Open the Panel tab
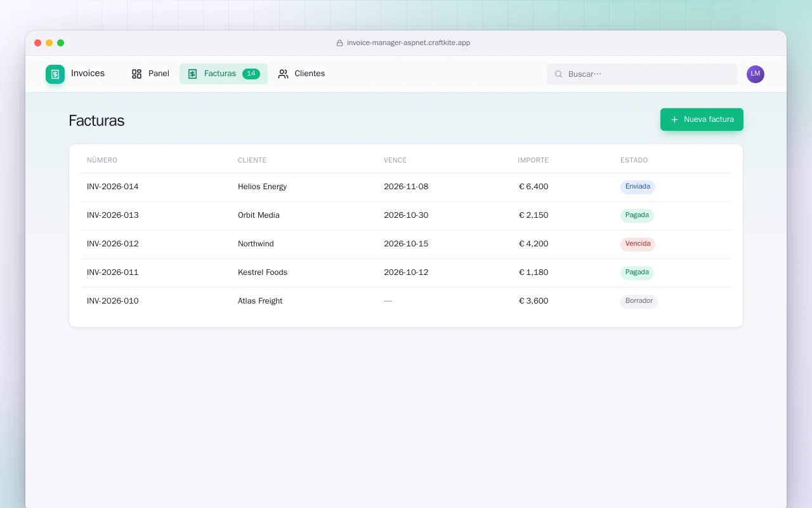Image resolution: width=812 pixels, height=508 pixels. click(x=150, y=74)
